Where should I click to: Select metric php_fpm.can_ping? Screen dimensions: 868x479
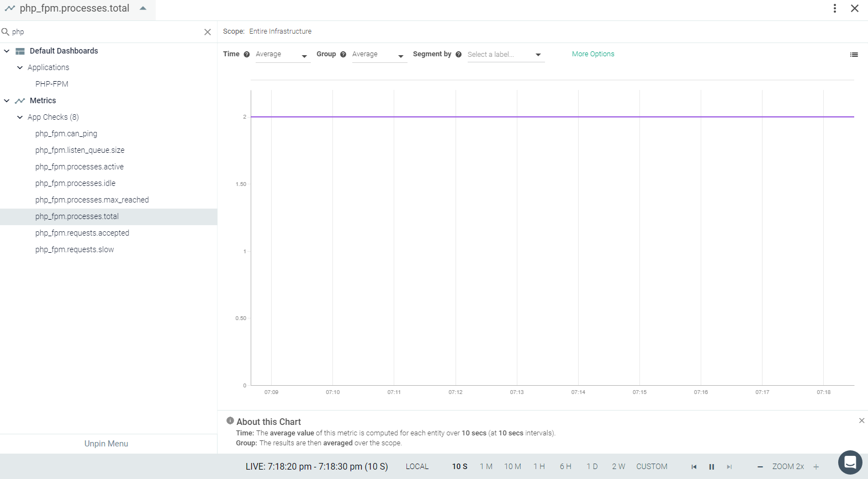[66, 134]
